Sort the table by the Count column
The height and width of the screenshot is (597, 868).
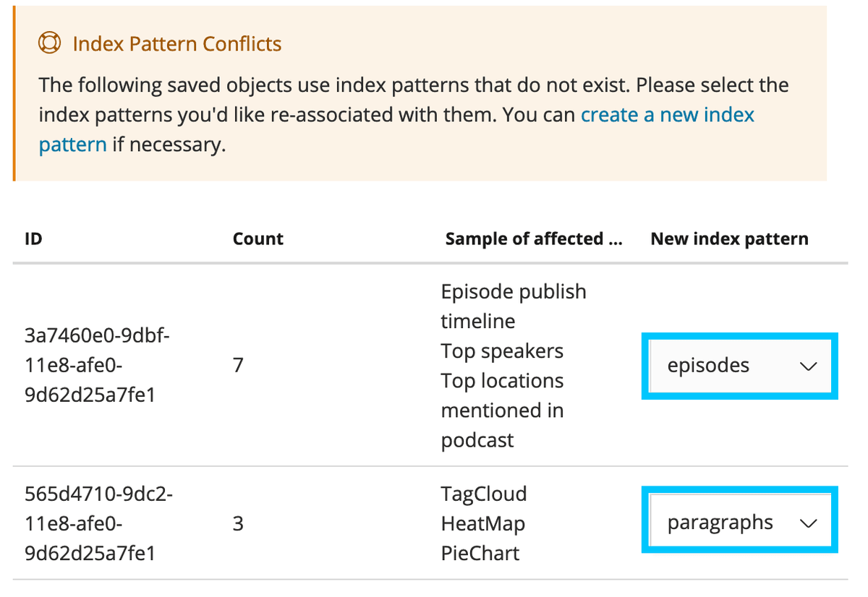click(258, 239)
